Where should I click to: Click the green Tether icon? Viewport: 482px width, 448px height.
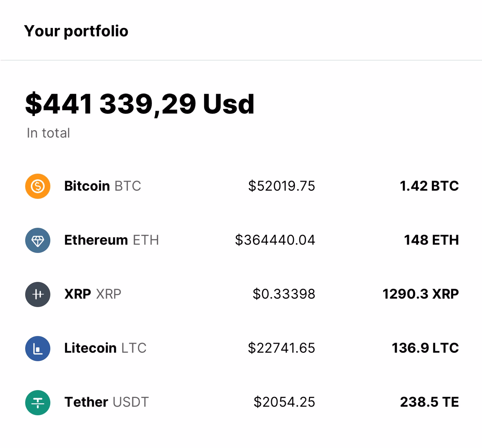click(x=38, y=403)
